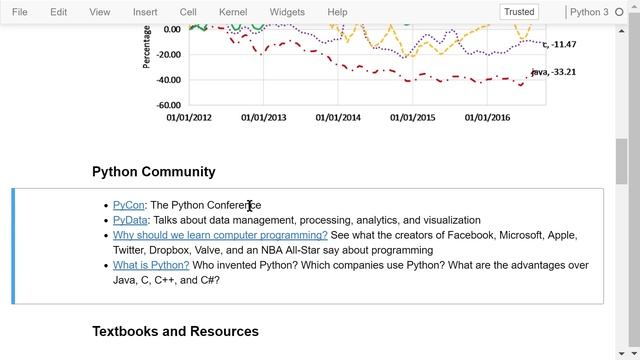Click the 01/01/2012 axis date
The width and height of the screenshot is (640, 360).
coord(189,118)
